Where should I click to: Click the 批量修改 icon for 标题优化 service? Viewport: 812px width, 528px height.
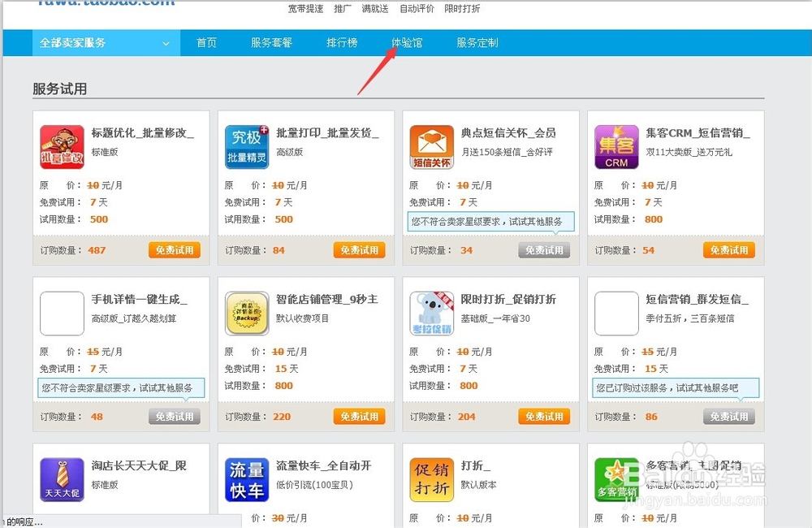[62, 146]
